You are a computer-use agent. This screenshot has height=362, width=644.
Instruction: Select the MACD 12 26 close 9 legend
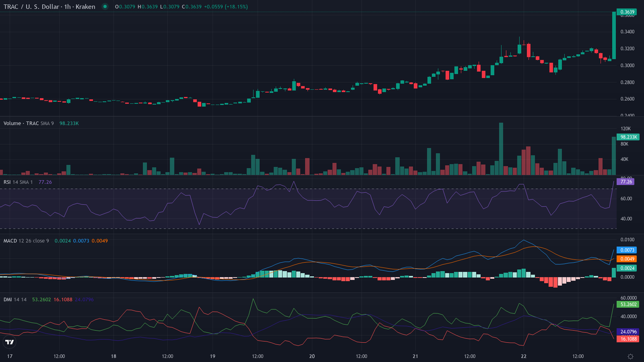tap(26, 240)
